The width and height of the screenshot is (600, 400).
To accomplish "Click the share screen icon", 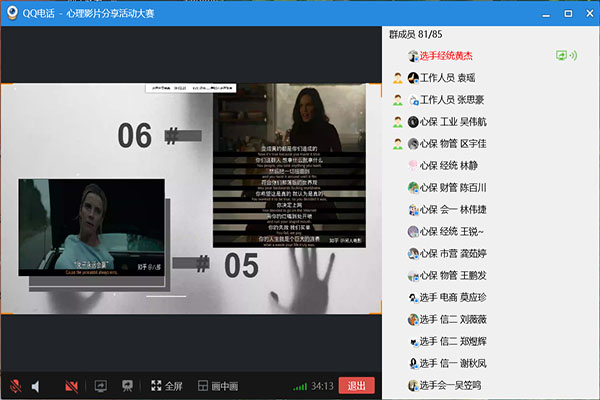I will coord(101,386).
